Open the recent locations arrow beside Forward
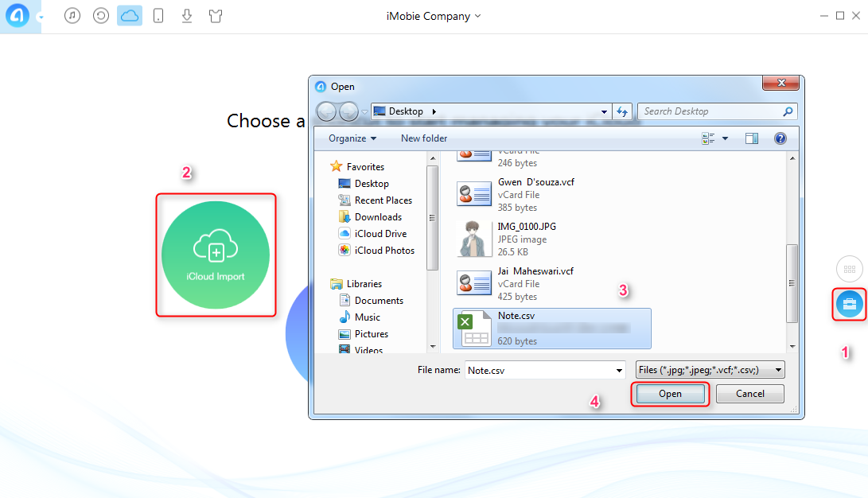868x498 pixels. pyautogui.click(x=364, y=112)
